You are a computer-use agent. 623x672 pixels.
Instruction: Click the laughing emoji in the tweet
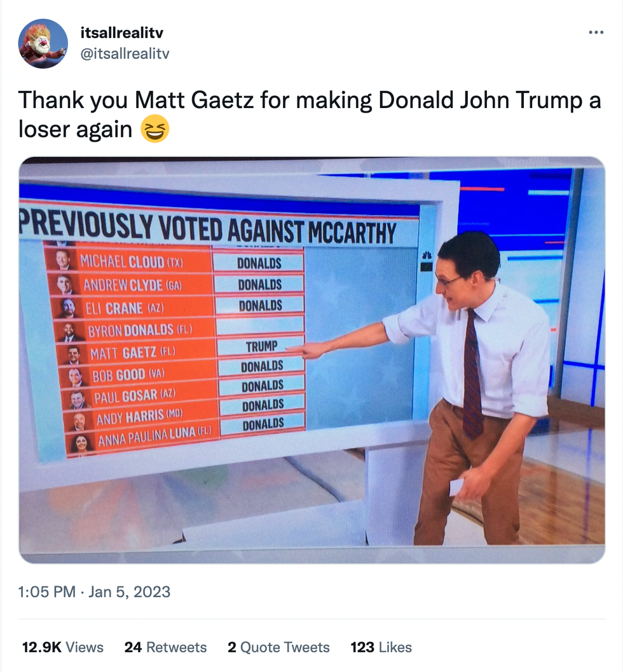click(154, 130)
